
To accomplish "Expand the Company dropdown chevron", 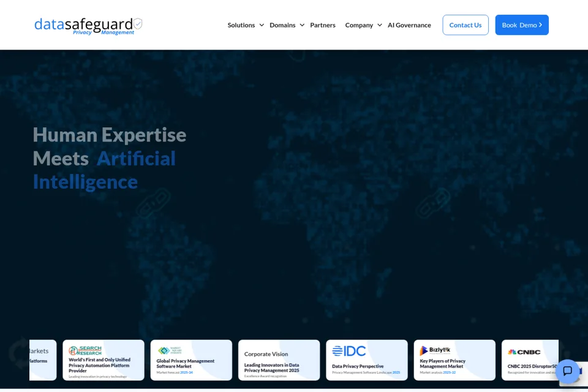I will (380, 25).
